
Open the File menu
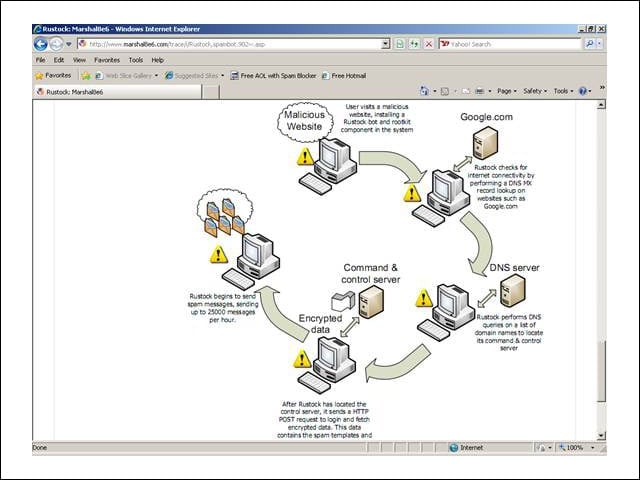click(x=40, y=60)
